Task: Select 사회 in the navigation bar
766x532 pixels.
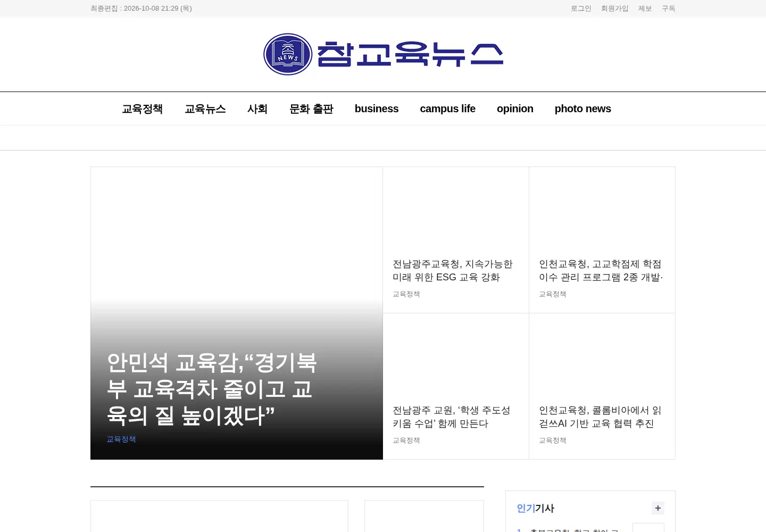Action: coord(257,109)
